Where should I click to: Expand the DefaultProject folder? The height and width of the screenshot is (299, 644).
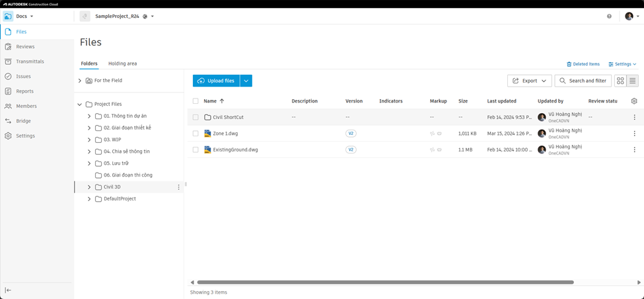pyautogui.click(x=89, y=199)
